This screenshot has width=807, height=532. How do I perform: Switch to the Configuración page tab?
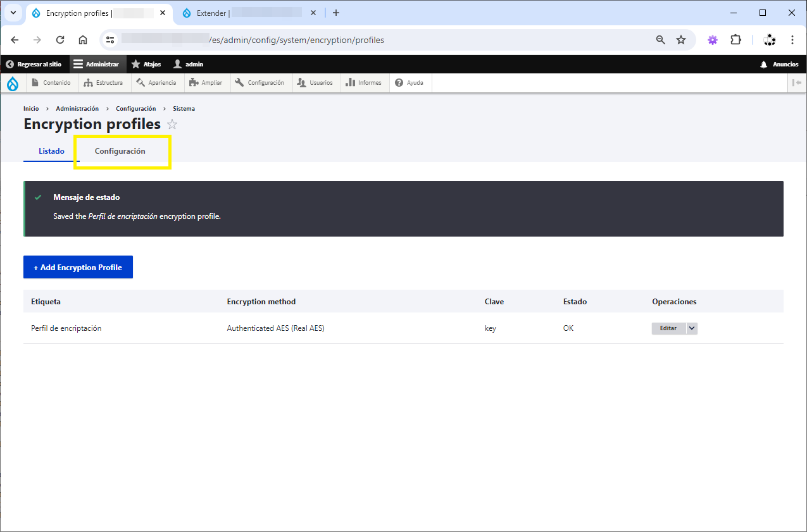(x=120, y=151)
